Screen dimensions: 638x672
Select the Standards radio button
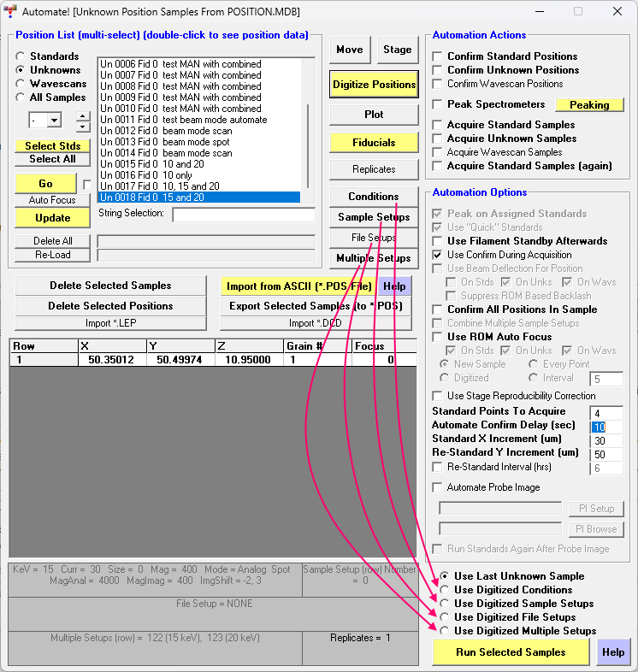(x=21, y=56)
